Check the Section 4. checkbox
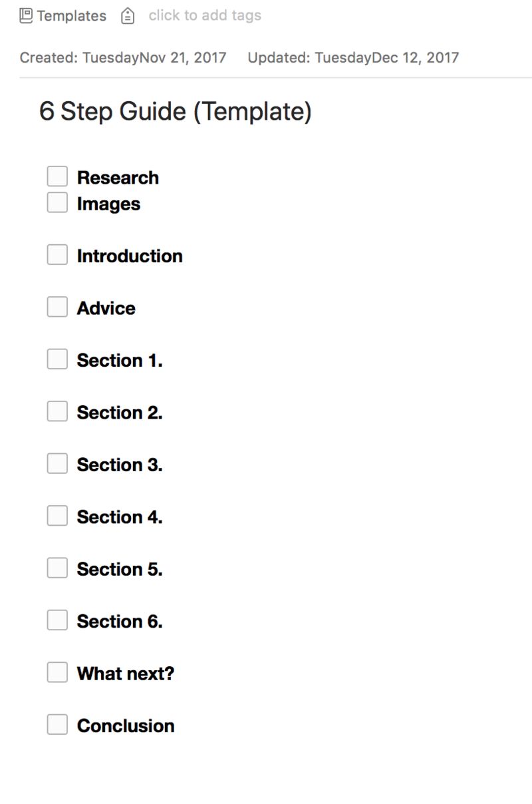 57,516
